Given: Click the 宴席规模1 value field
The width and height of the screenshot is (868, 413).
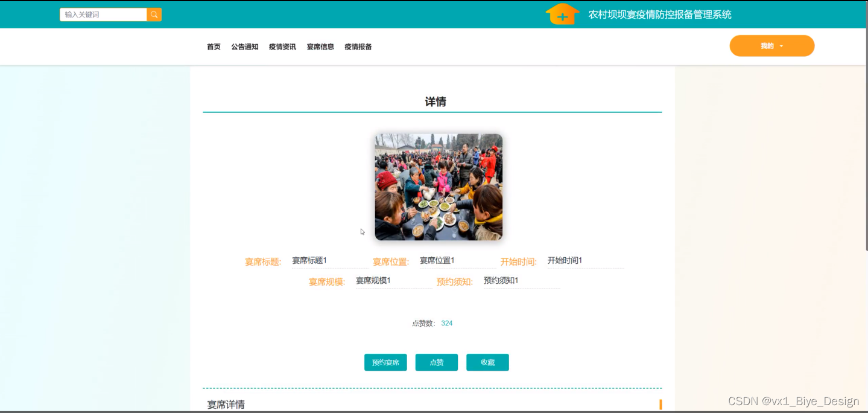Looking at the screenshot, I should 394,281.
